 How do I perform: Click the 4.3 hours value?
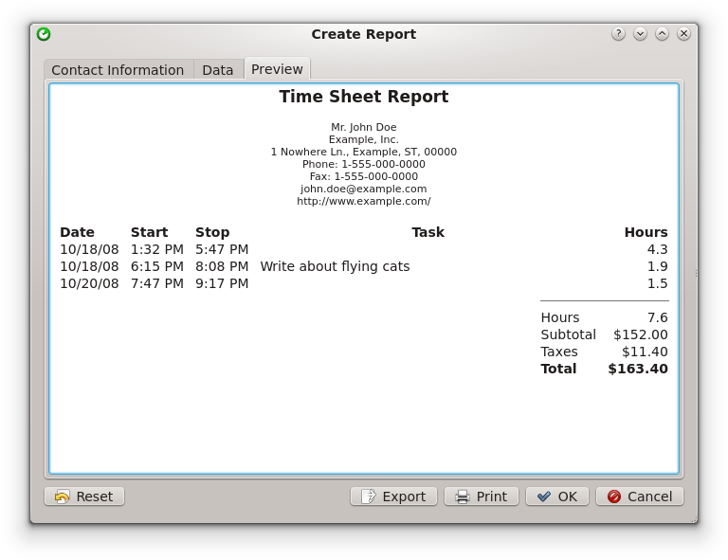tap(658, 249)
